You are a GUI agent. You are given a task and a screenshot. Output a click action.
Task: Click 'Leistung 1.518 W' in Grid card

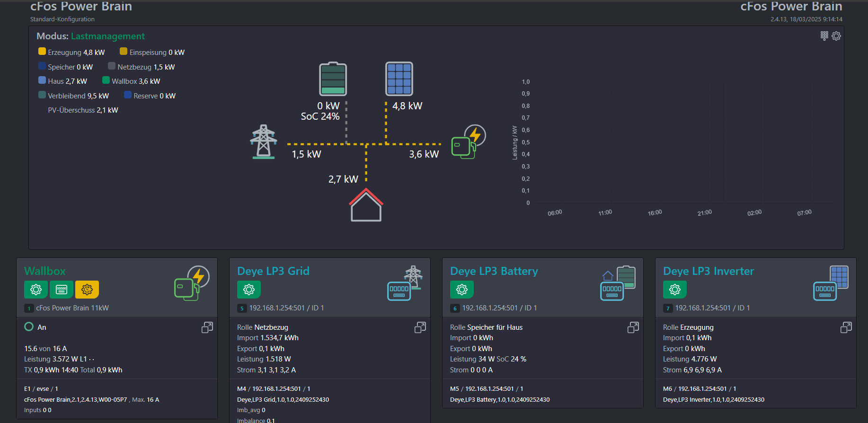[264, 359]
